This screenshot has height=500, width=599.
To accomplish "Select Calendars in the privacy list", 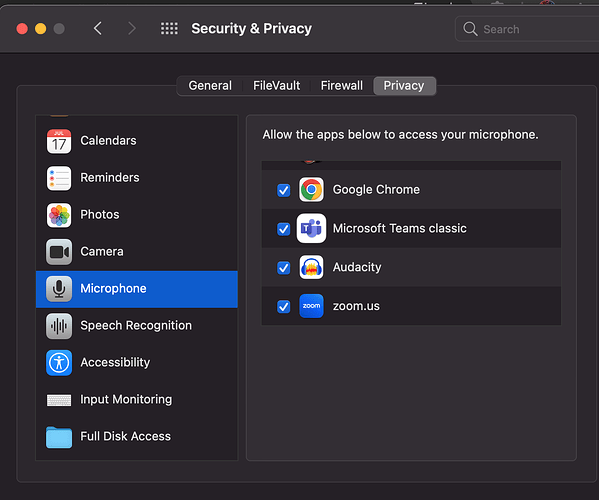I will (137, 141).
